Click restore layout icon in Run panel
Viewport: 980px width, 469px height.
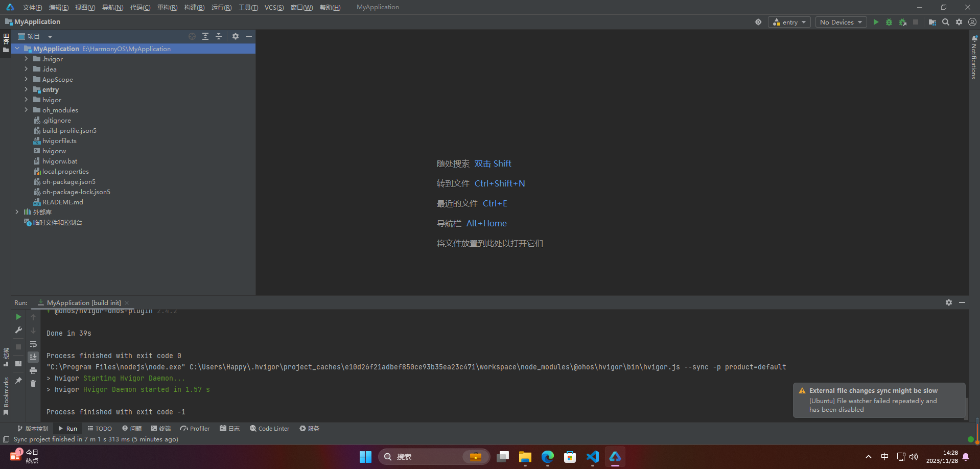tap(18, 364)
